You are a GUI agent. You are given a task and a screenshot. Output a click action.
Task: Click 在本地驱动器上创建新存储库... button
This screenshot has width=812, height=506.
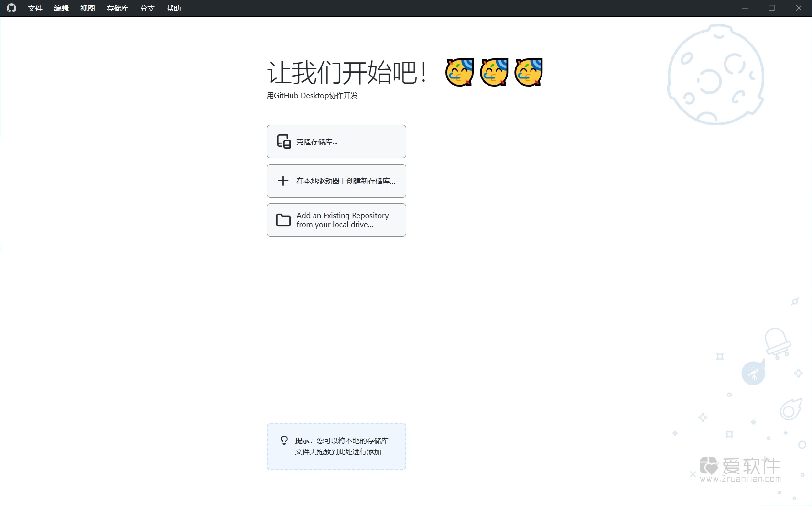(336, 181)
